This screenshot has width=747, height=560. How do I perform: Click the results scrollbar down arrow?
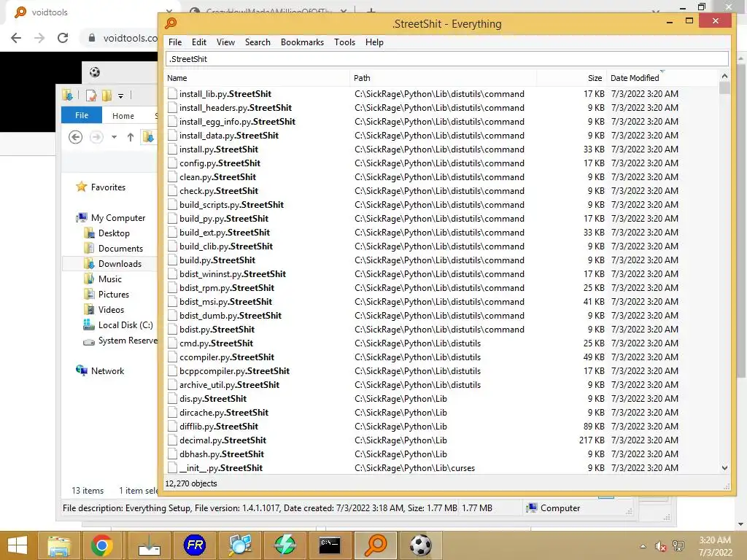(724, 468)
